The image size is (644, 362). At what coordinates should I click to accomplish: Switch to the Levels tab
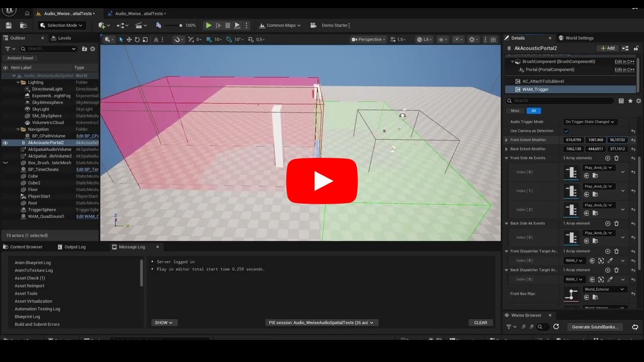(x=64, y=38)
